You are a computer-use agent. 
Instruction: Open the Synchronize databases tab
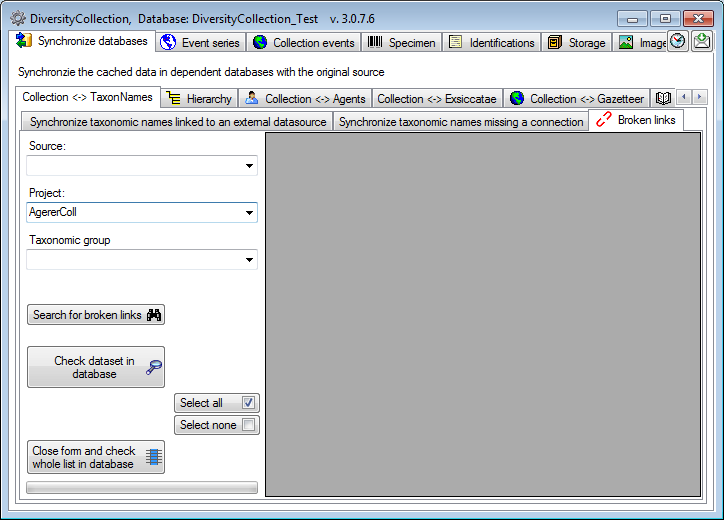click(82, 41)
